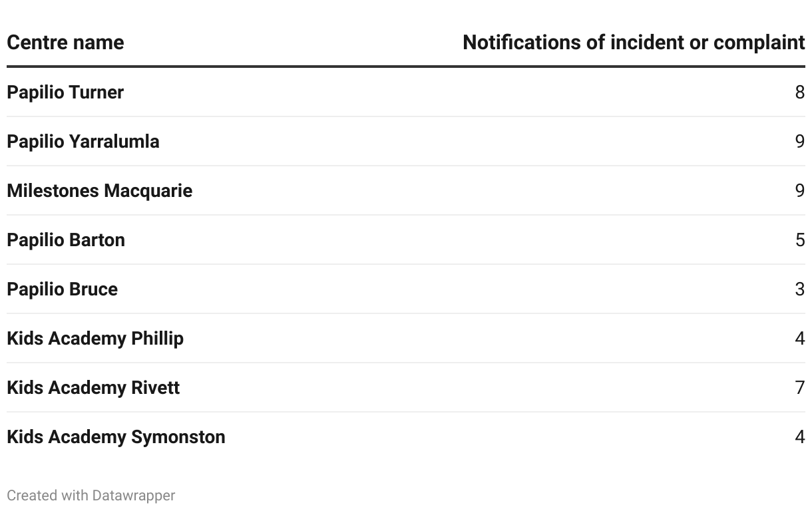Click the thick header divider line

pos(406,67)
